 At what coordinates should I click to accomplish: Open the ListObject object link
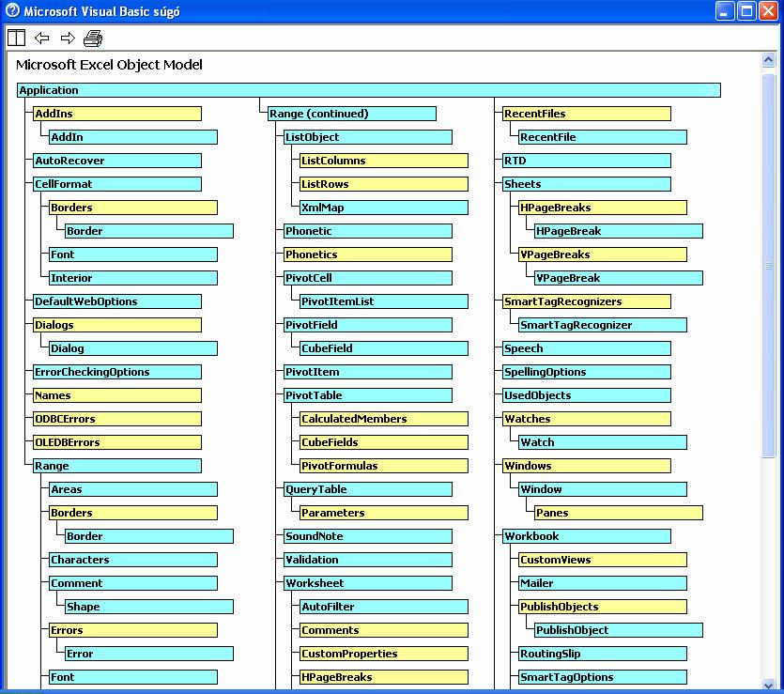pyautogui.click(x=368, y=137)
